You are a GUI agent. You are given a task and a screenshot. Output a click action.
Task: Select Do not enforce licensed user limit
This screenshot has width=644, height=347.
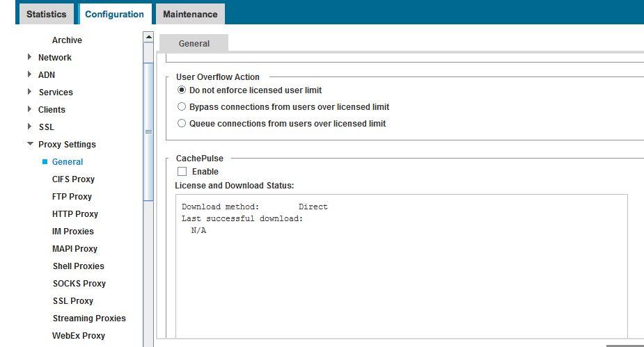coord(182,90)
